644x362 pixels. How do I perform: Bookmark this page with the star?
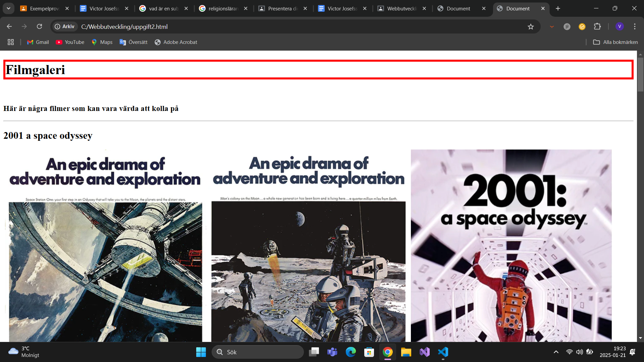pyautogui.click(x=531, y=26)
